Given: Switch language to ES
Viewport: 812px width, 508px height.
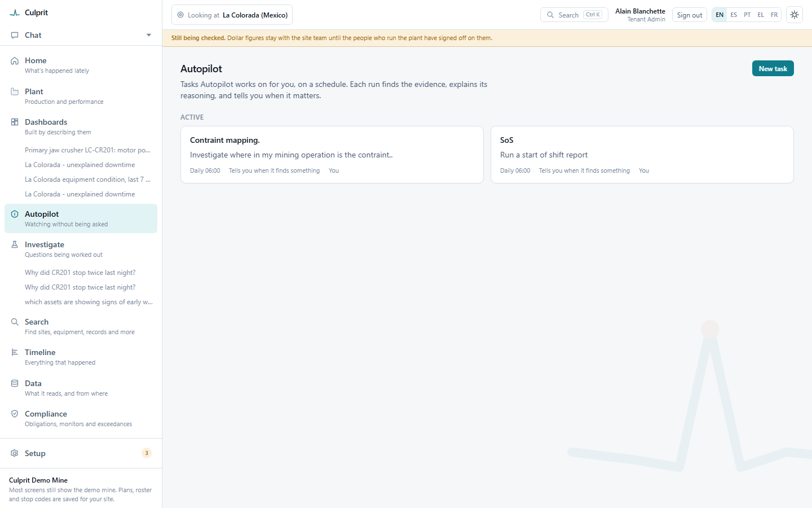Looking at the screenshot, I should pyautogui.click(x=734, y=15).
